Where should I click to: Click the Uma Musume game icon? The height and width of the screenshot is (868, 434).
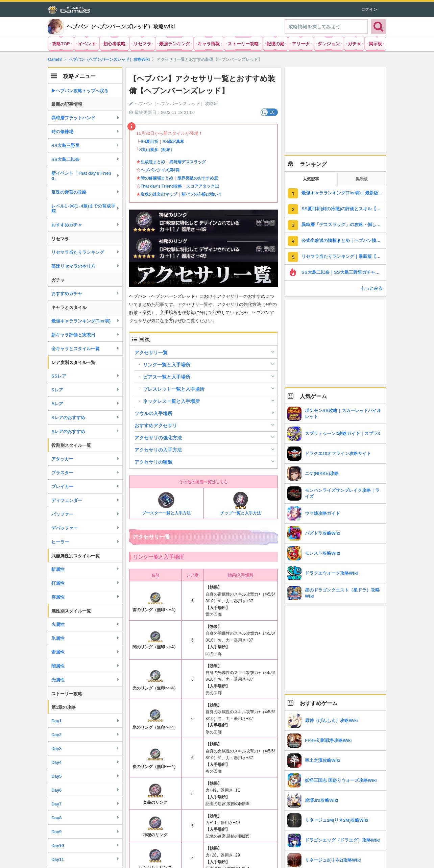(x=294, y=513)
